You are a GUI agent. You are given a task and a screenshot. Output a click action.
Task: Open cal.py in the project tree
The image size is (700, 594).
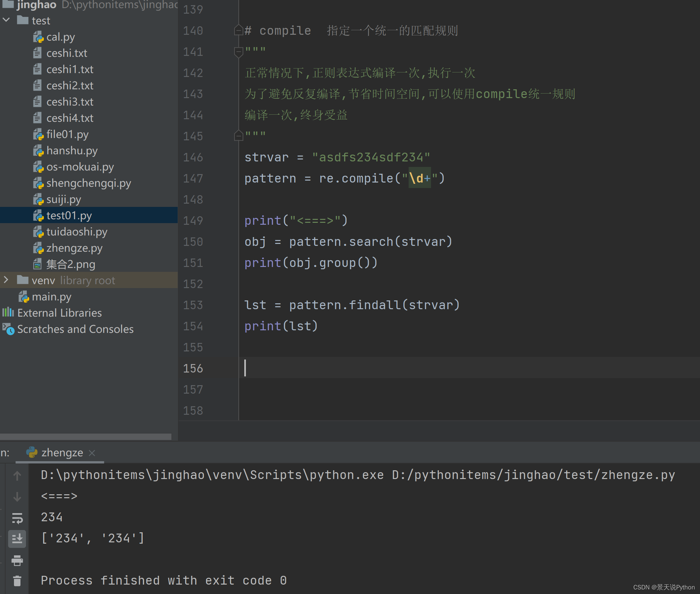pyautogui.click(x=61, y=37)
